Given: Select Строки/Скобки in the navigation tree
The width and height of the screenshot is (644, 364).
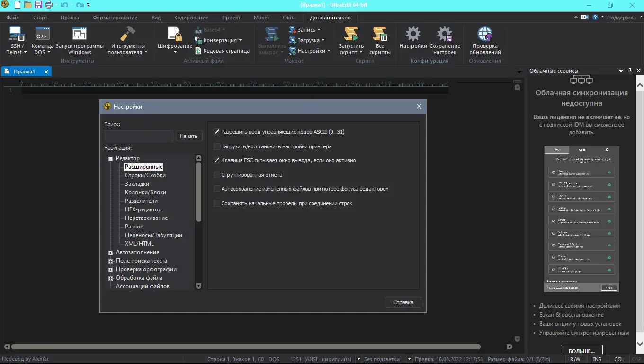Looking at the screenshot, I should tap(145, 175).
